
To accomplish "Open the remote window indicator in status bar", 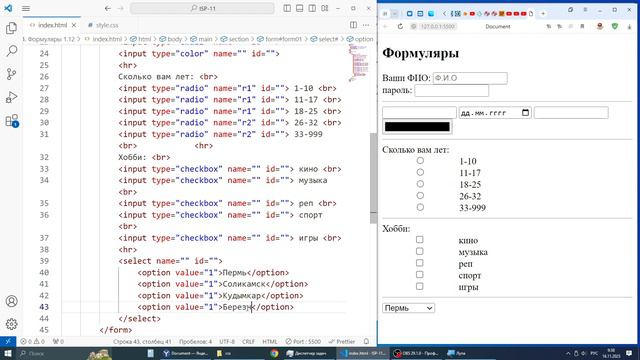I will pyautogui.click(x=8, y=341).
